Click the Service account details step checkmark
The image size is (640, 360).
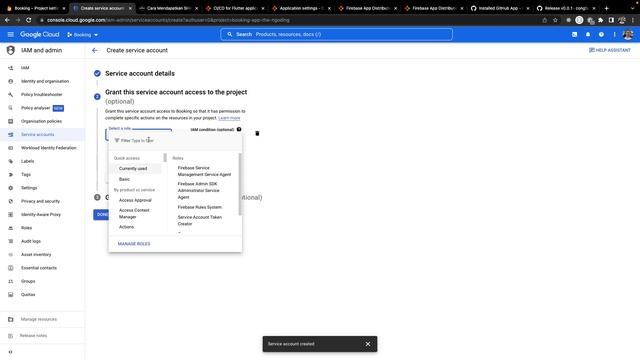[x=97, y=73]
